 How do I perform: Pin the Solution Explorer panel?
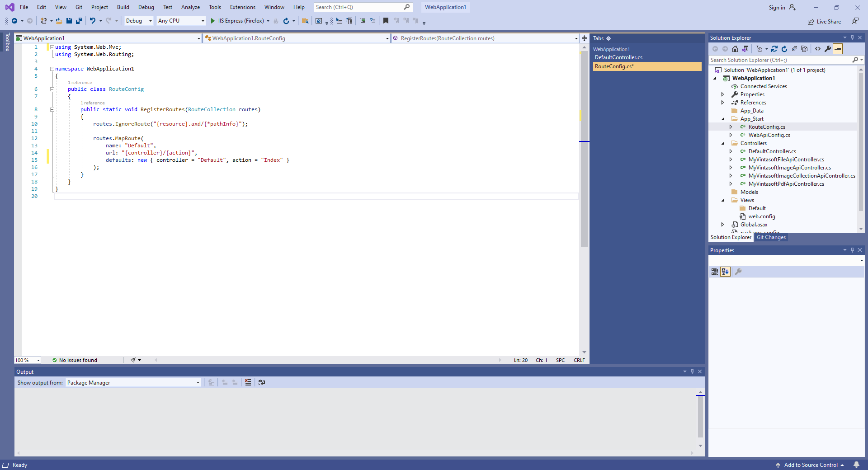coord(852,38)
